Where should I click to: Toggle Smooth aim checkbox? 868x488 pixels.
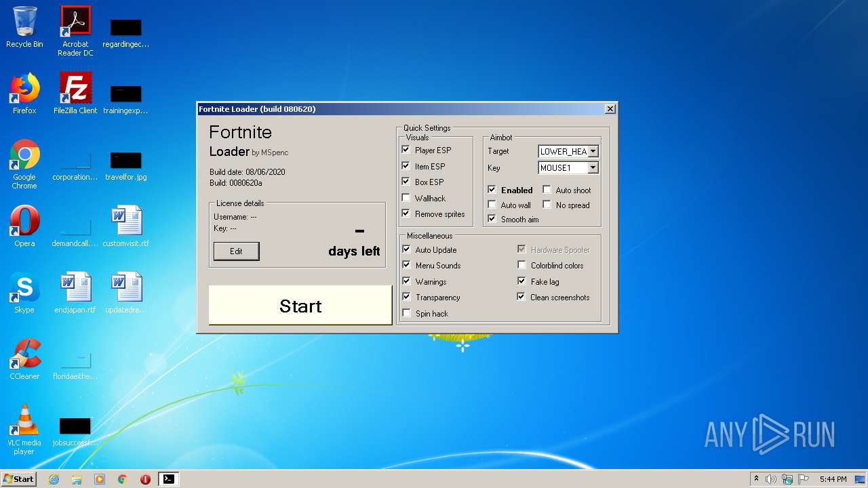tap(492, 219)
